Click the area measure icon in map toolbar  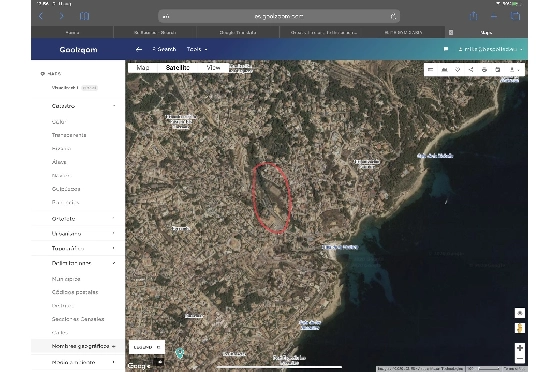point(444,70)
